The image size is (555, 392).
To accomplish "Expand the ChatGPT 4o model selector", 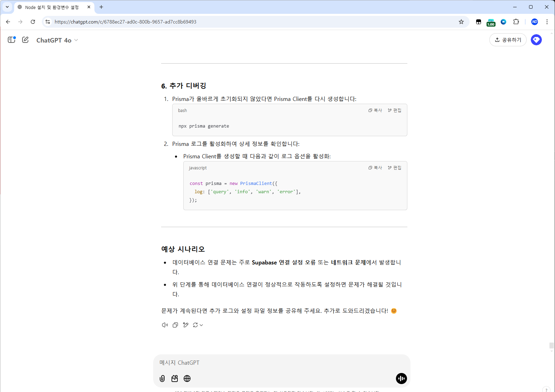I will [x=57, y=40].
